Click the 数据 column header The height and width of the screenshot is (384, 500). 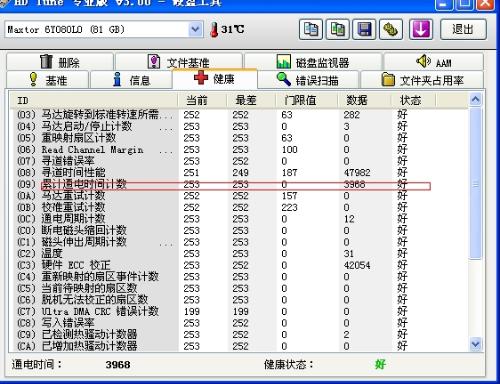click(364, 100)
